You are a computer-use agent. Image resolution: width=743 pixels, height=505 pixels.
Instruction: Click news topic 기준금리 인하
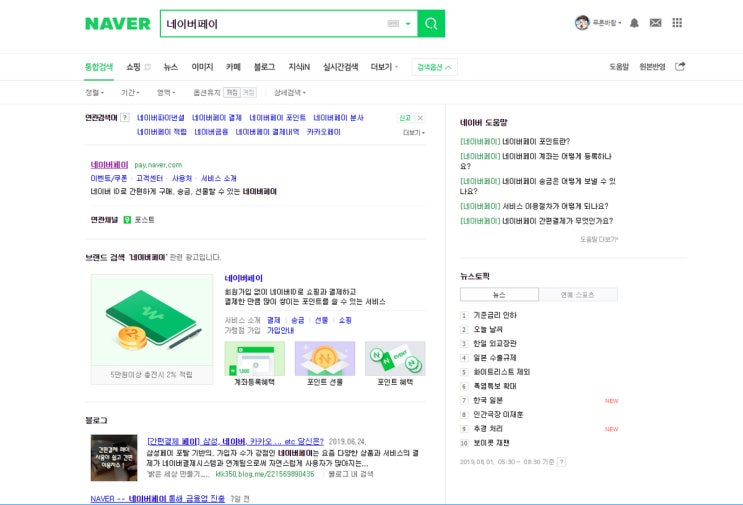point(495,315)
